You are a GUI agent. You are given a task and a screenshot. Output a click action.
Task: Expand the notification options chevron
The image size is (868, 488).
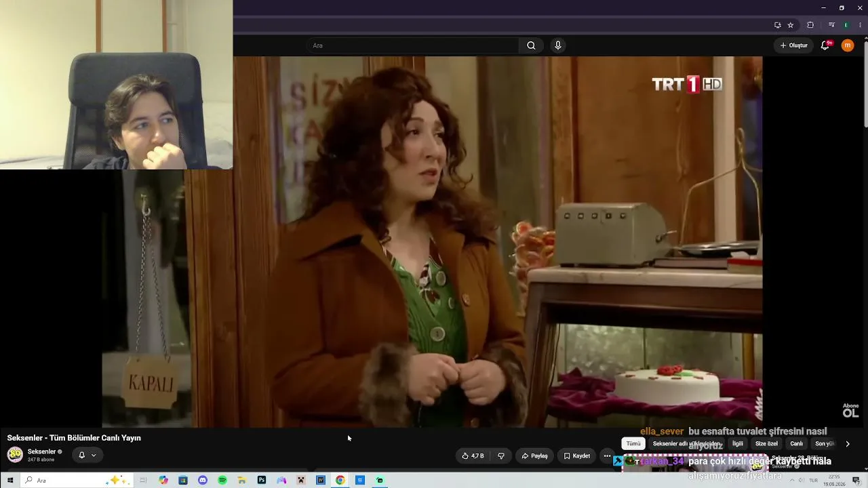click(94, 455)
